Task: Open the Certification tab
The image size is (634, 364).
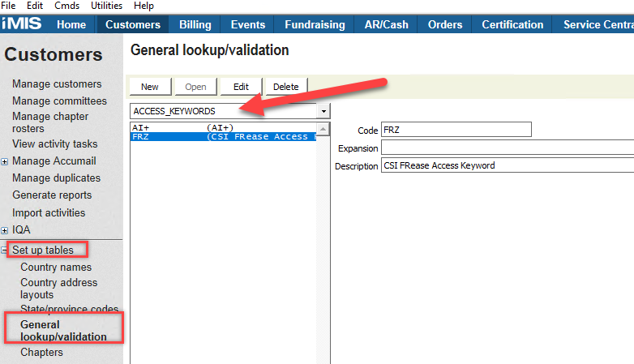Action: pyautogui.click(x=512, y=24)
